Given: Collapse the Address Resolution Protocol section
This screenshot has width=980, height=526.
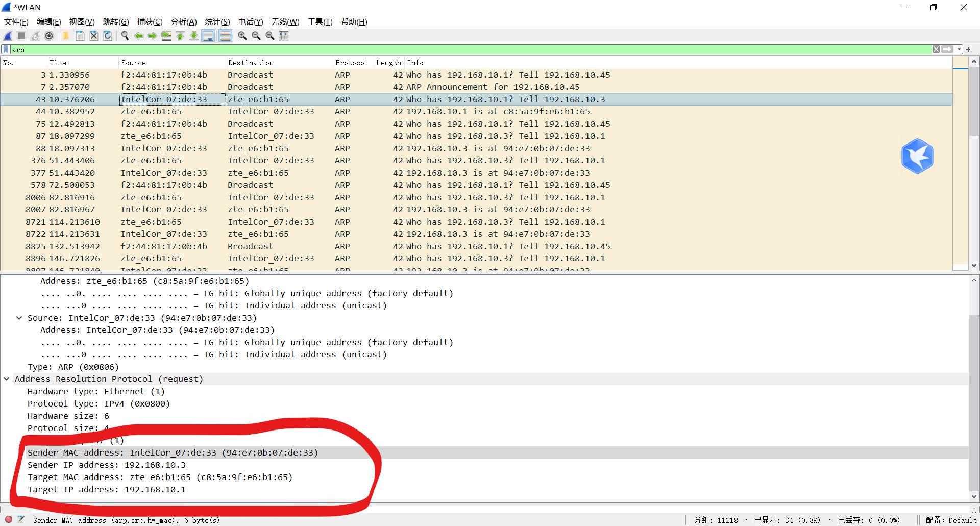Looking at the screenshot, I should [7, 379].
